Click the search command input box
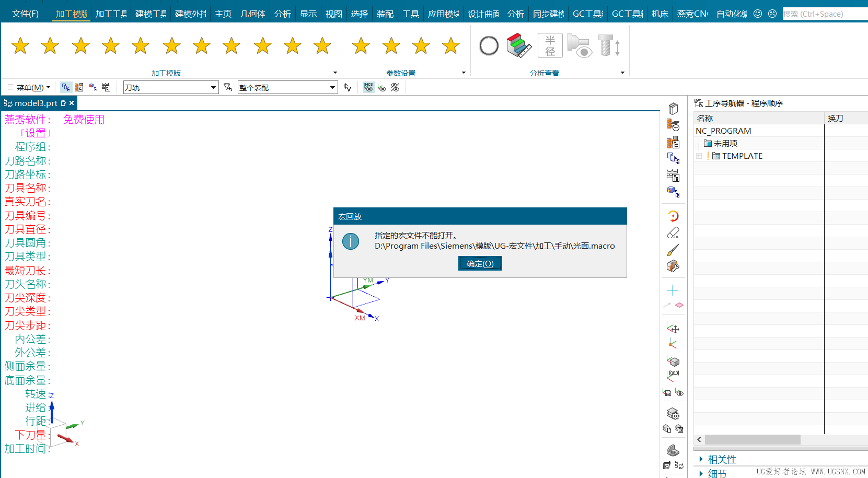The height and width of the screenshot is (478, 868). point(825,14)
